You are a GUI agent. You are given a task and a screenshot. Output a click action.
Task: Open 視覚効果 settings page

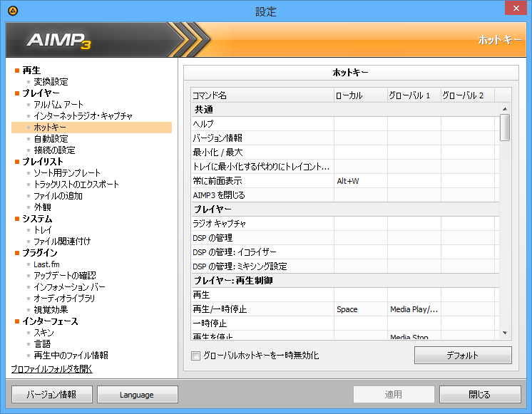coord(51,310)
